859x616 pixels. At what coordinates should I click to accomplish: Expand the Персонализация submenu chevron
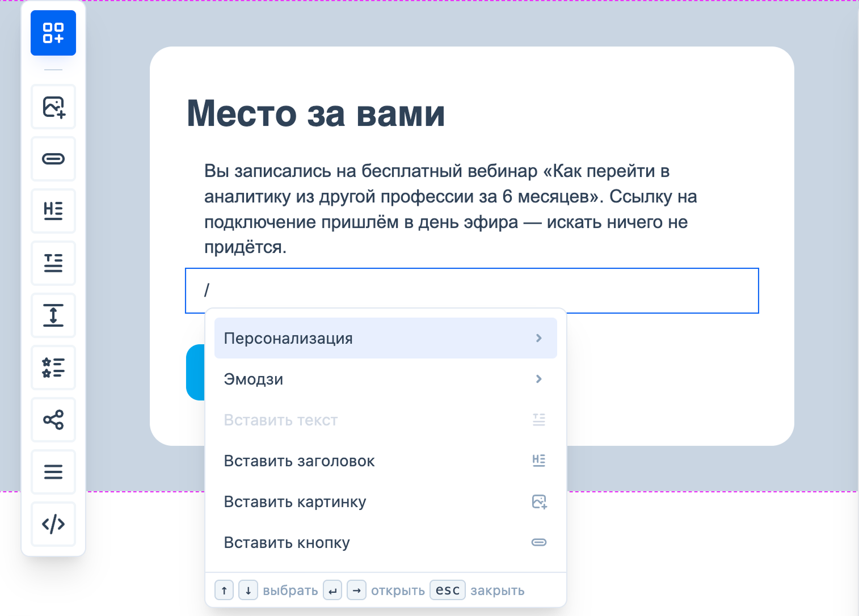(539, 338)
